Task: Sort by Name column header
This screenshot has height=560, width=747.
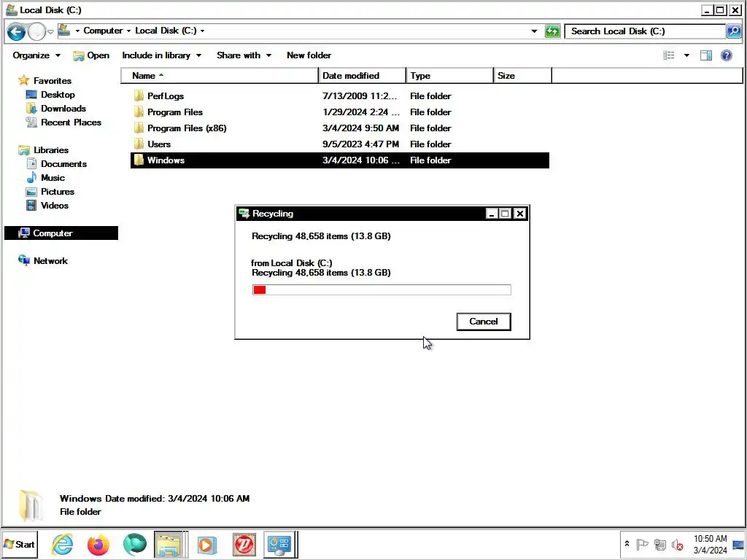Action: click(220, 75)
